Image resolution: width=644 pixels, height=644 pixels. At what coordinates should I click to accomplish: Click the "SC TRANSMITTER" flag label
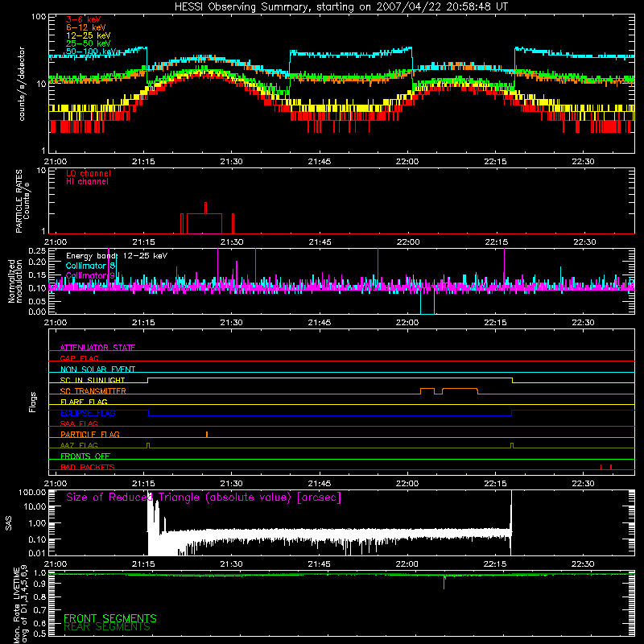click(93, 390)
